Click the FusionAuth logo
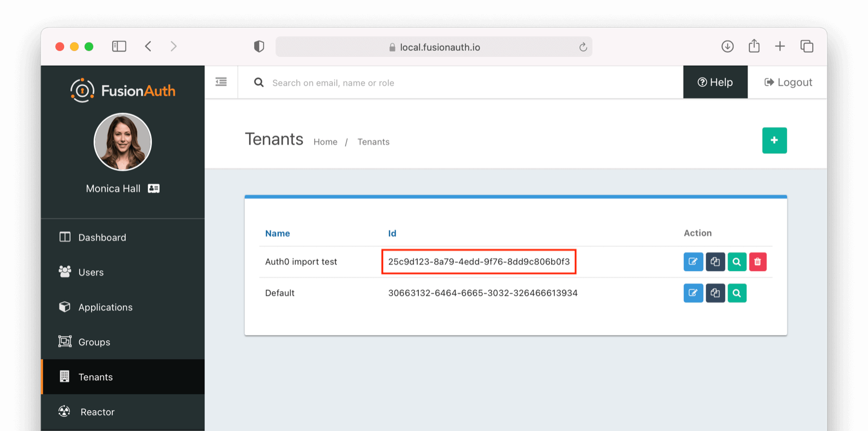Image resolution: width=868 pixels, height=431 pixels. 123,90
